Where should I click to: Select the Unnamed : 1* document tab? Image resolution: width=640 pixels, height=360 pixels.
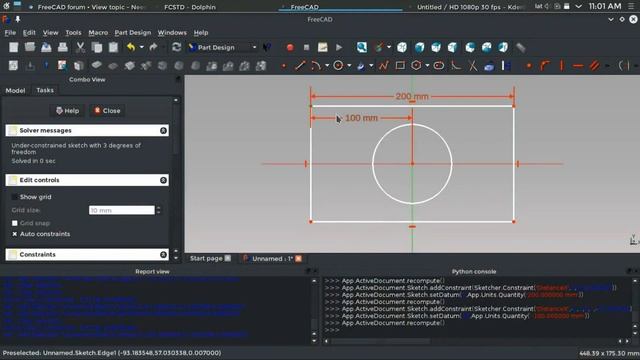273,259
